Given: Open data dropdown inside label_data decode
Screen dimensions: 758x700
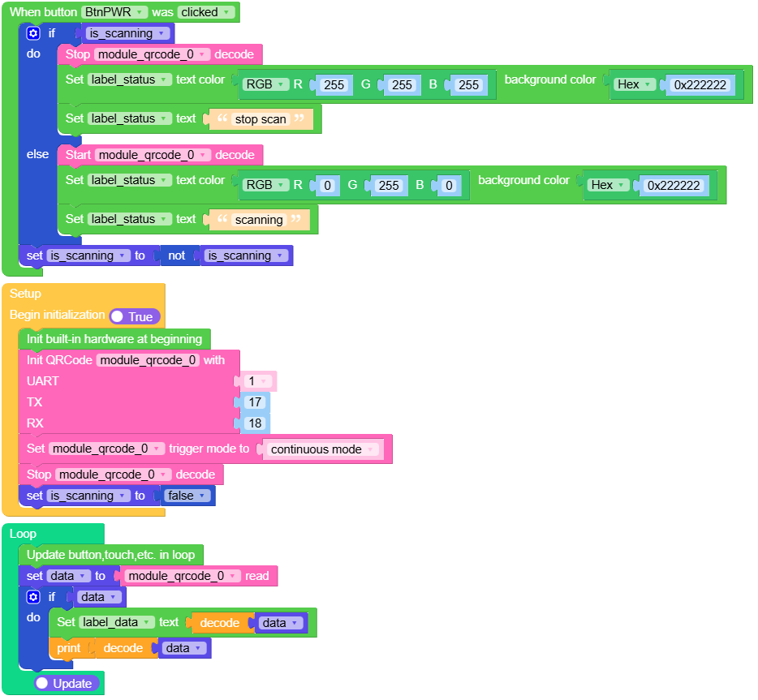Looking at the screenshot, I should click(280, 623).
